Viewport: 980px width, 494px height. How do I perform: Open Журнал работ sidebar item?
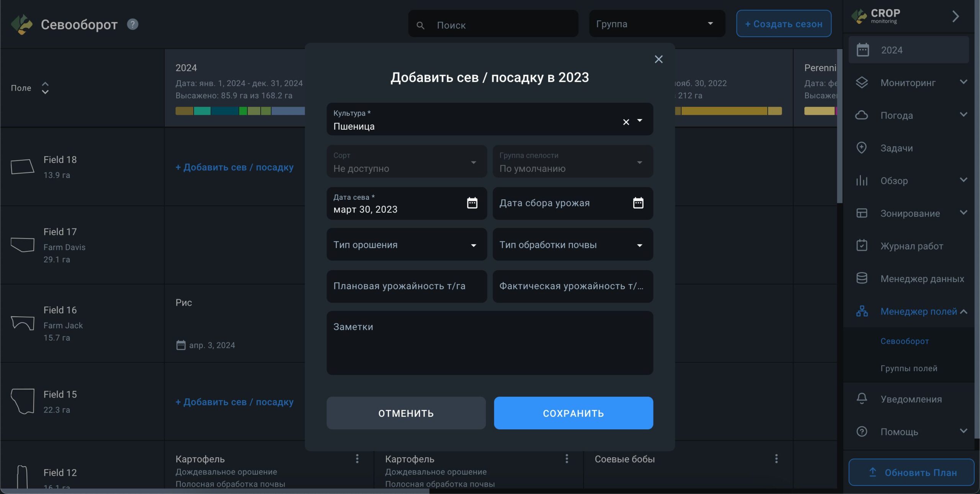coord(911,246)
